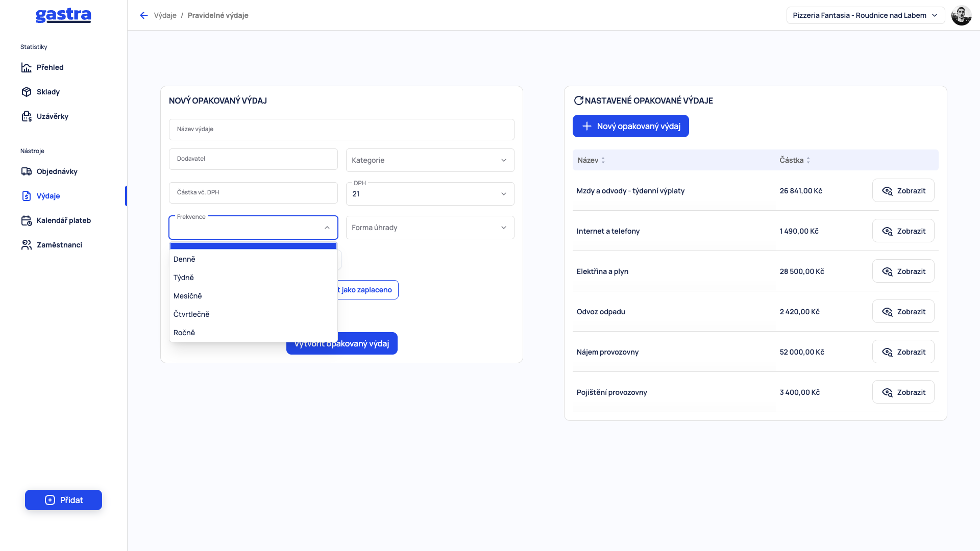Click the Objednávky truck icon
The width and height of the screenshot is (980, 551).
[27, 171]
